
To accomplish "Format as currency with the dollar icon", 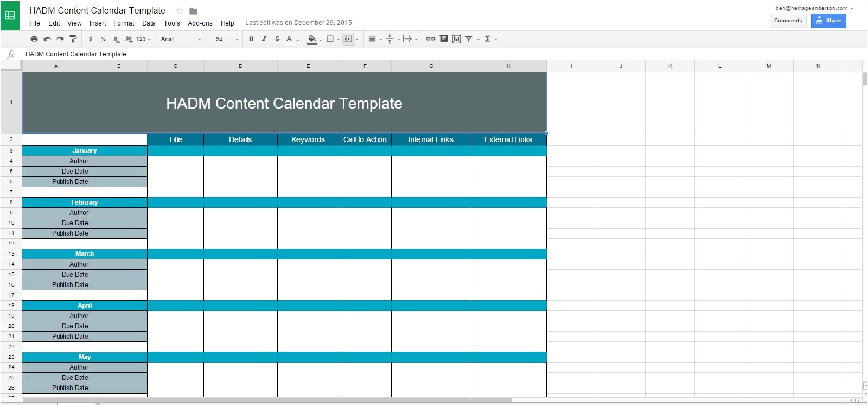I will 90,39.
